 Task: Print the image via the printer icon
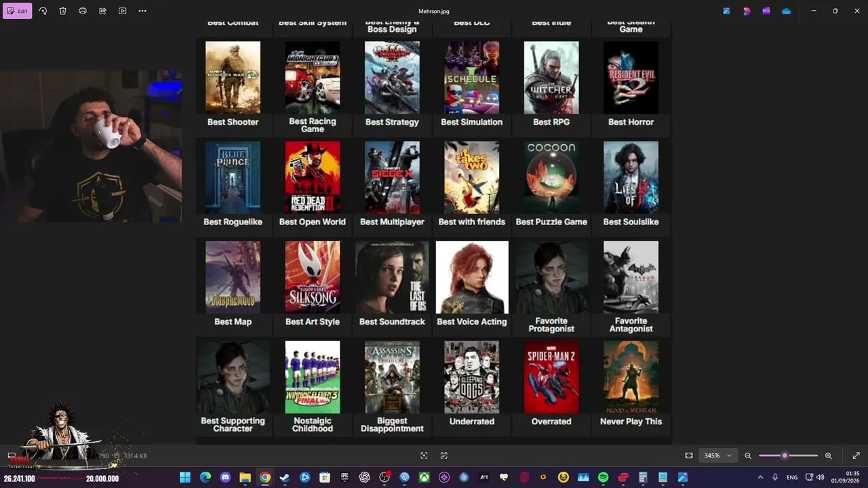click(83, 11)
